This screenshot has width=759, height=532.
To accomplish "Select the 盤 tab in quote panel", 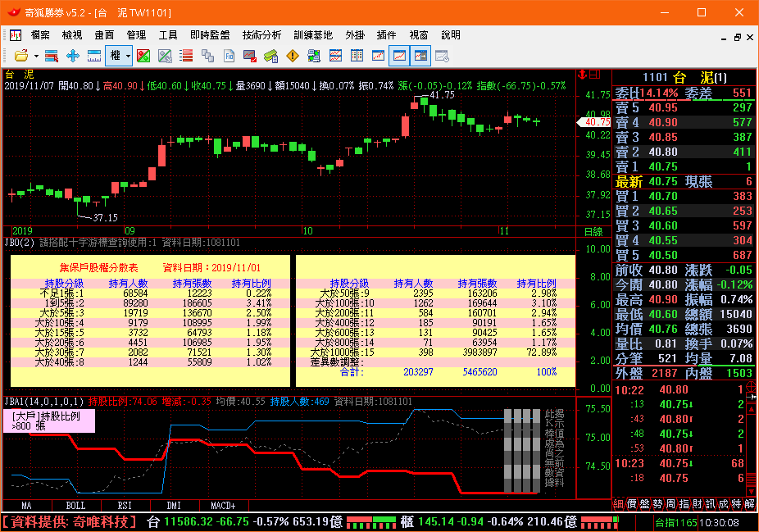I will click(644, 504).
